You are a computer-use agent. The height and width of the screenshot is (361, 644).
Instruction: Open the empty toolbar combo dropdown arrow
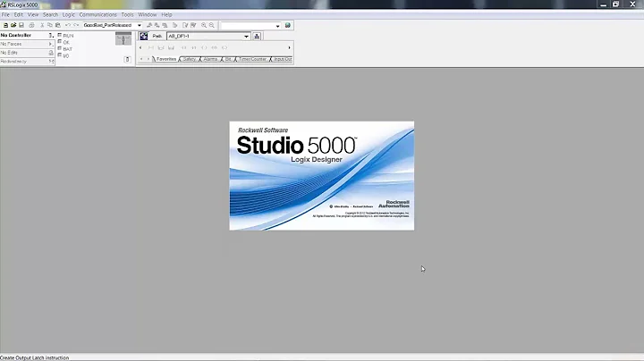(x=277, y=26)
